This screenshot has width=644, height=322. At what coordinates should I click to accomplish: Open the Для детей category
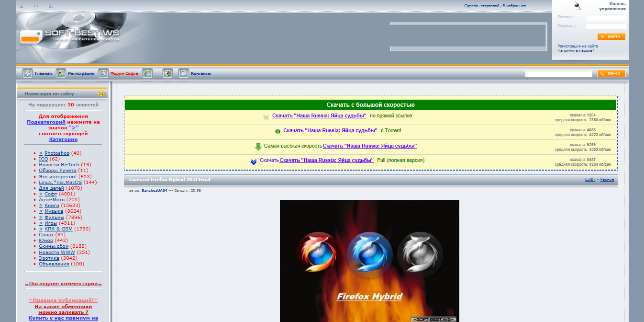click(51, 188)
